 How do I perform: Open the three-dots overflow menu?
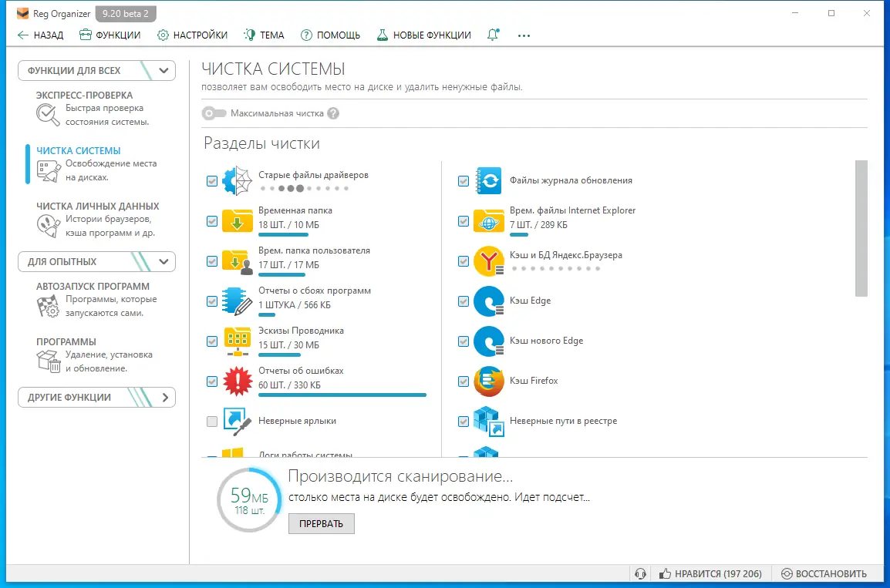tap(524, 35)
